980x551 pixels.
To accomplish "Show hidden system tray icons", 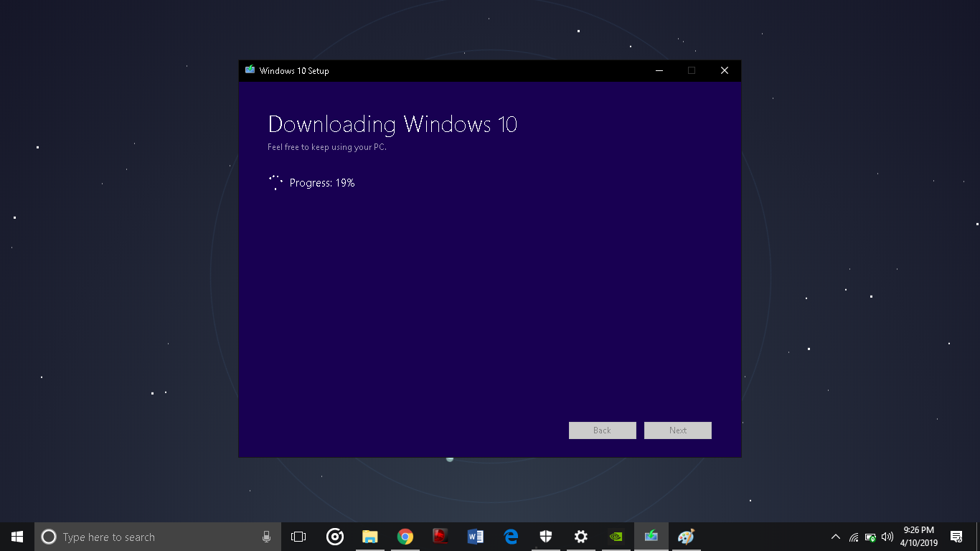I will (x=836, y=537).
